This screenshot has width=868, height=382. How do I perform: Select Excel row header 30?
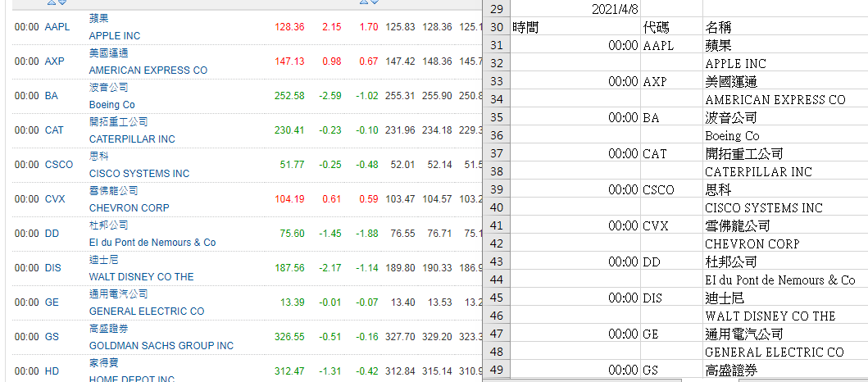click(497, 27)
